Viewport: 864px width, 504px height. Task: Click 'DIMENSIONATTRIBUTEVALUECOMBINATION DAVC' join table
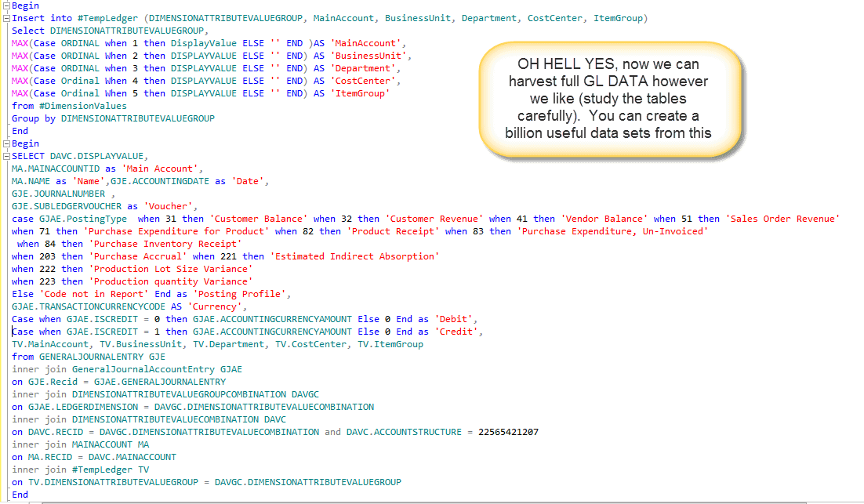coord(179,419)
